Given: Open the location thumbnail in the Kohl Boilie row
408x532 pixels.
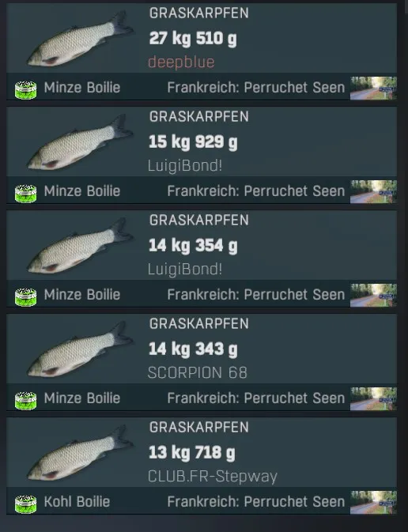Looking at the screenshot, I should [373, 502].
